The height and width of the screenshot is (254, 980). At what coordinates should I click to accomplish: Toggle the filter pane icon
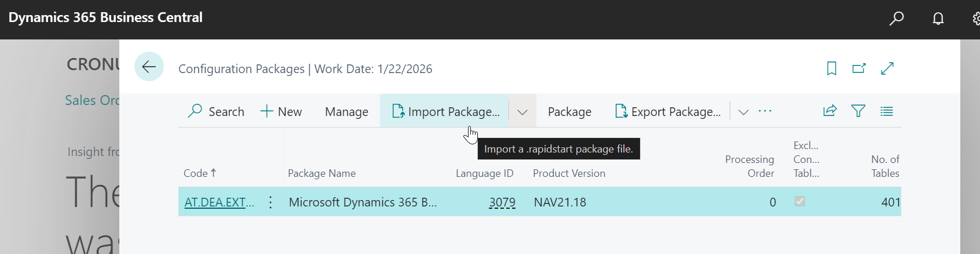coord(858,111)
